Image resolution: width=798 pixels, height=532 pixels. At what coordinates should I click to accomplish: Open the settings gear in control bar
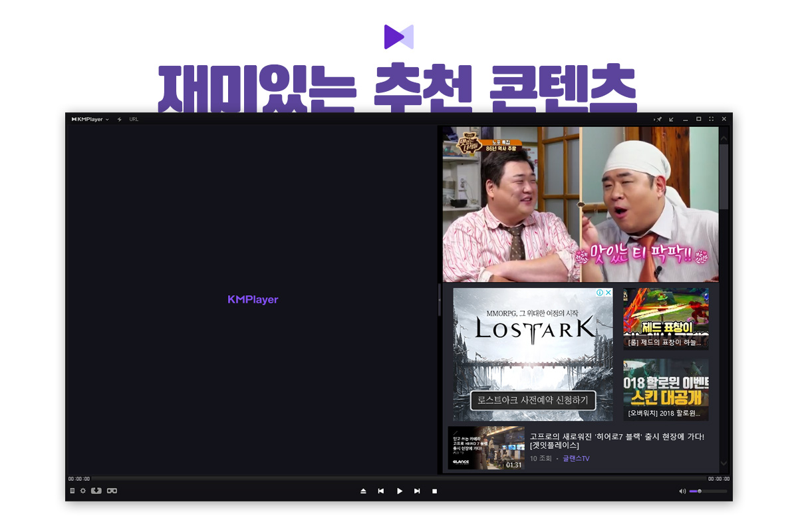coord(83,491)
